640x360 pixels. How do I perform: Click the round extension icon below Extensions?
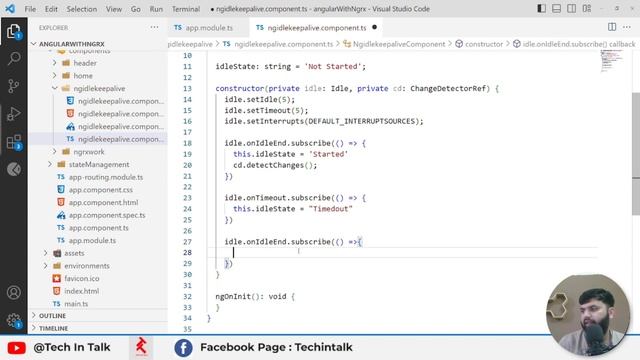tap(13, 169)
